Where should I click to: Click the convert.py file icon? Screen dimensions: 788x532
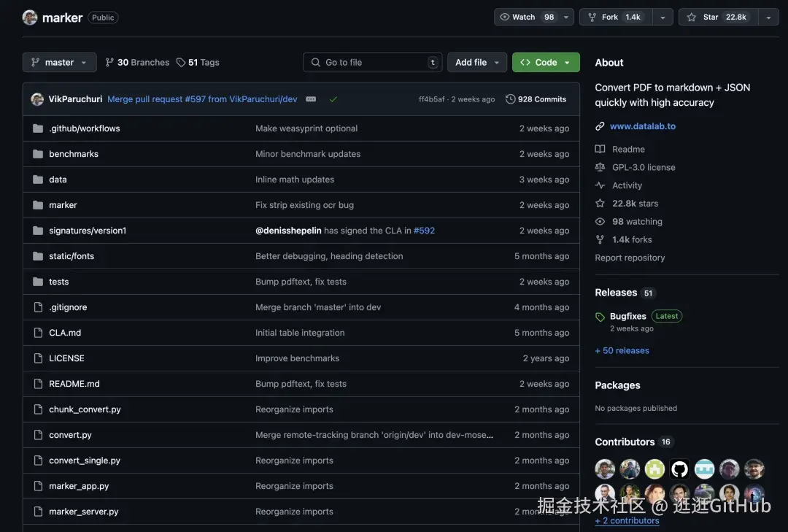point(38,435)
